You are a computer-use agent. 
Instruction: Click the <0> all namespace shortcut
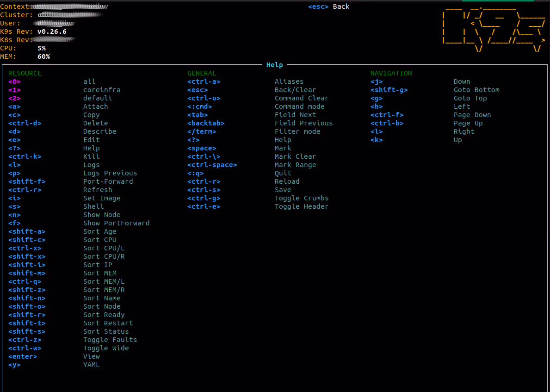click(14, 81)
